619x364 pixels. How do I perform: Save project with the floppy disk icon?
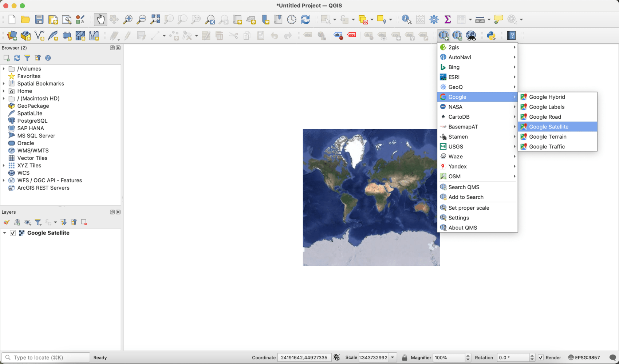39,20
